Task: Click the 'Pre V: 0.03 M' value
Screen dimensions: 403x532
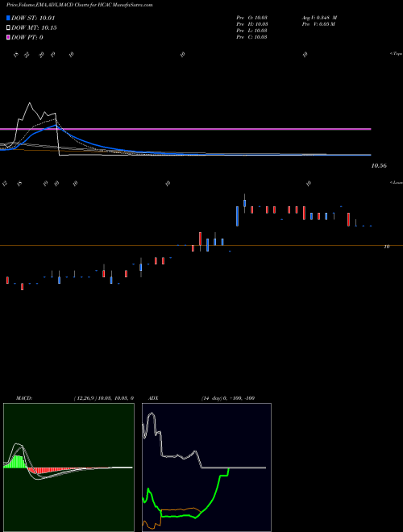Action: 319,24
